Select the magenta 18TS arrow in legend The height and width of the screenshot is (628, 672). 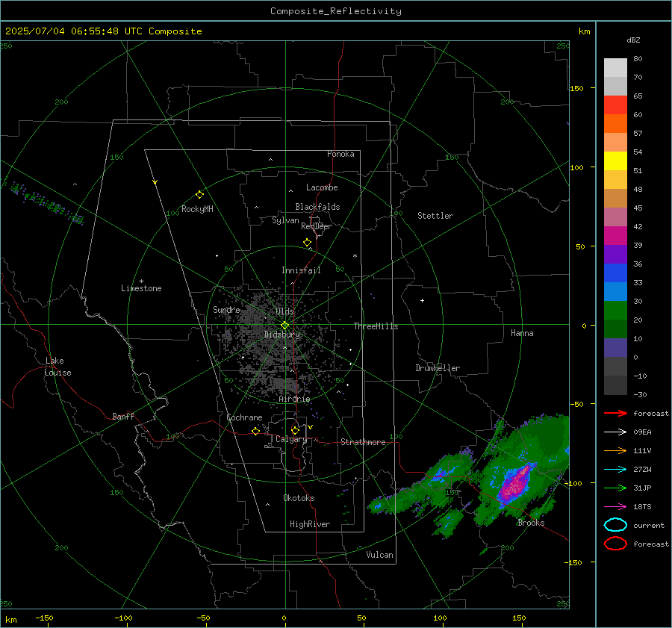(x=615, y=507)
